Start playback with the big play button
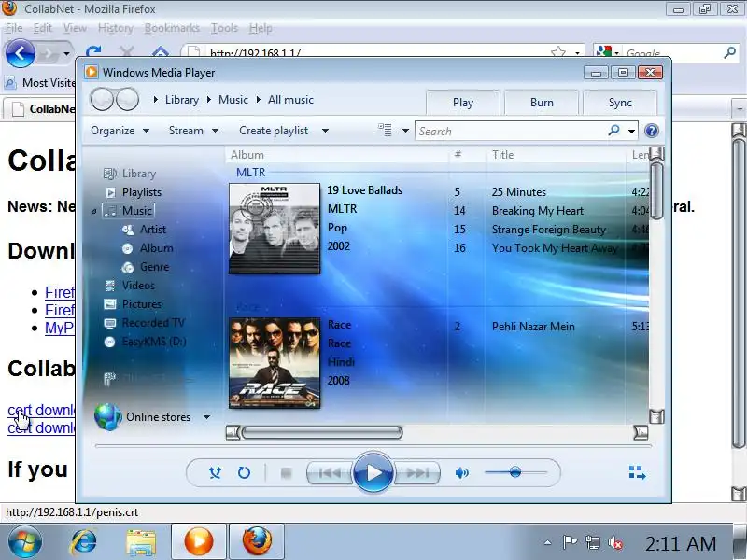This screenshot has height=560, width=747. tap(373, 472)
